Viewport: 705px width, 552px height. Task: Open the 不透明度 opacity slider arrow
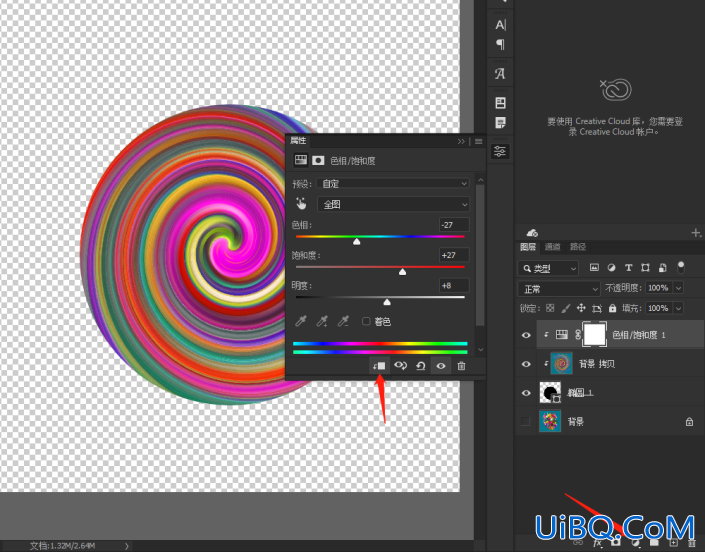point(678,288)
